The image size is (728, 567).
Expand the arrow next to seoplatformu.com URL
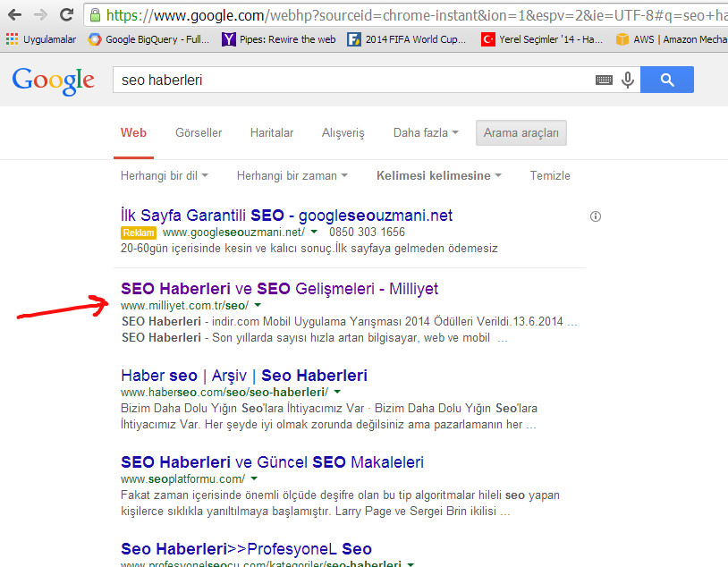[x=254, y=478]
